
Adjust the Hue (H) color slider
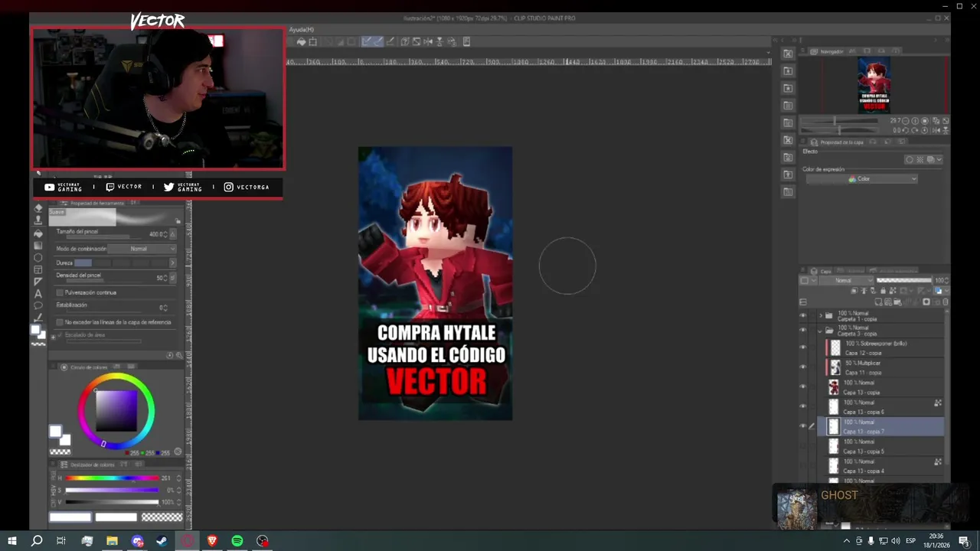(112, 478)
